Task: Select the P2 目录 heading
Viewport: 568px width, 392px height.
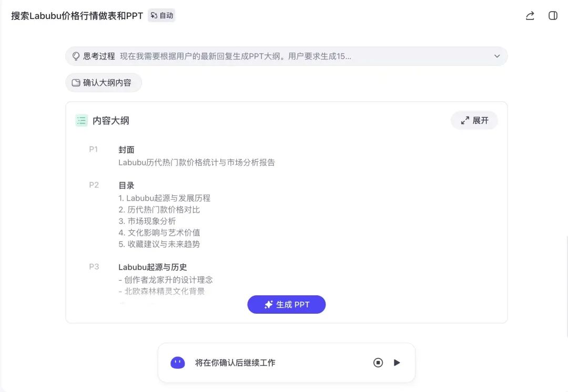Action: point(126,185)
